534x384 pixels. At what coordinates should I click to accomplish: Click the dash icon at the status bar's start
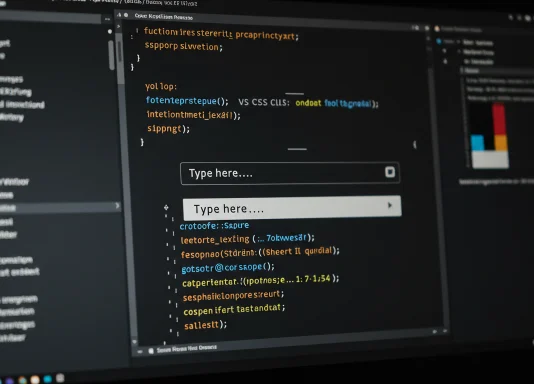(x=140, y=351)
